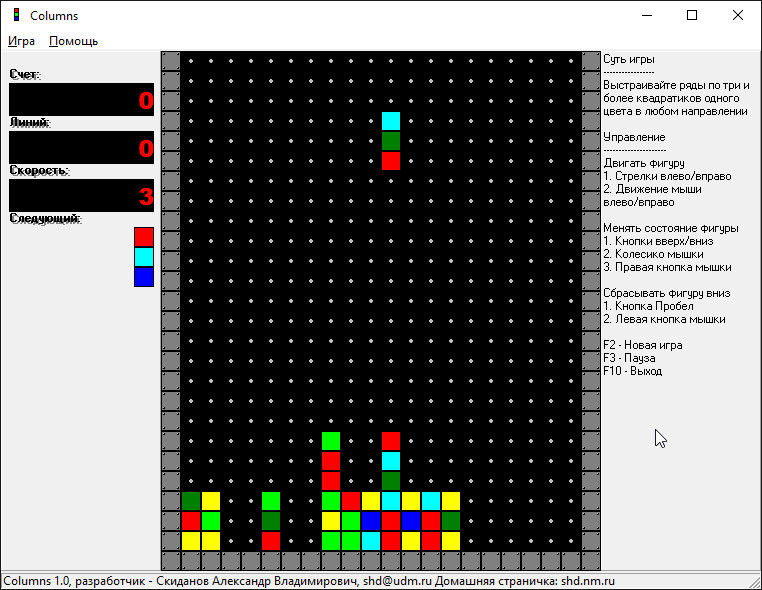Click the cyan block in the Следующий preview
Screen dimensions: 762x590
(144, 257)
